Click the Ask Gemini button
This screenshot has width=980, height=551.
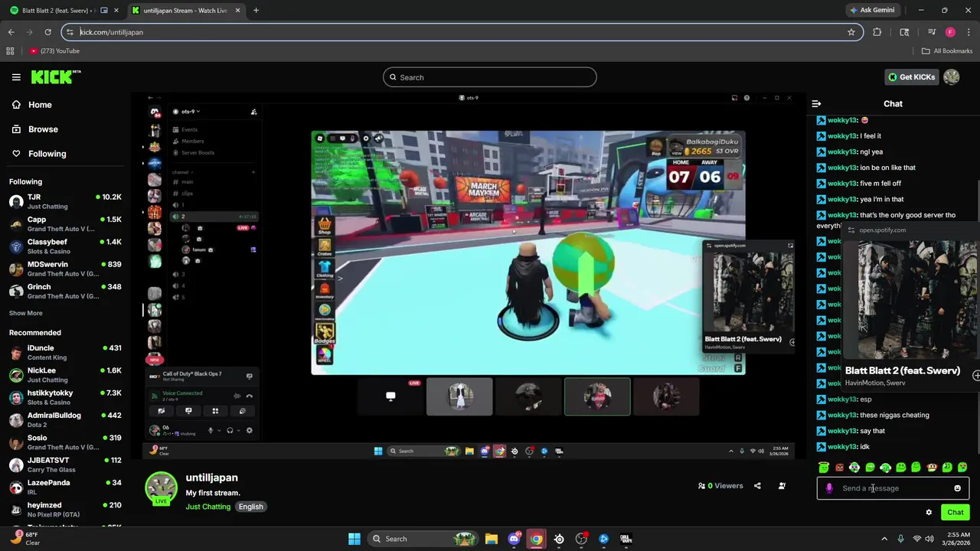pos(872,10)
